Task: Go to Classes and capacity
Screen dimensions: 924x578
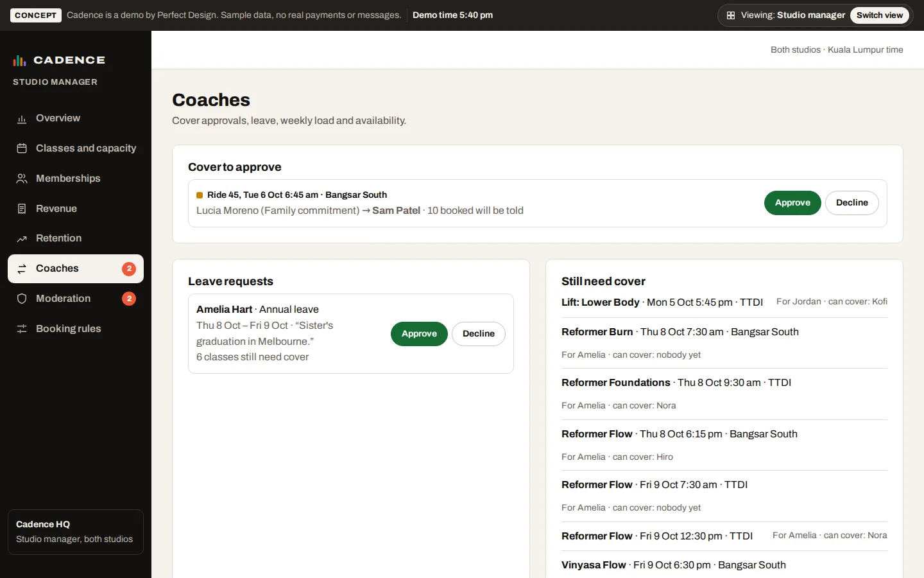Action: point(76,148)
